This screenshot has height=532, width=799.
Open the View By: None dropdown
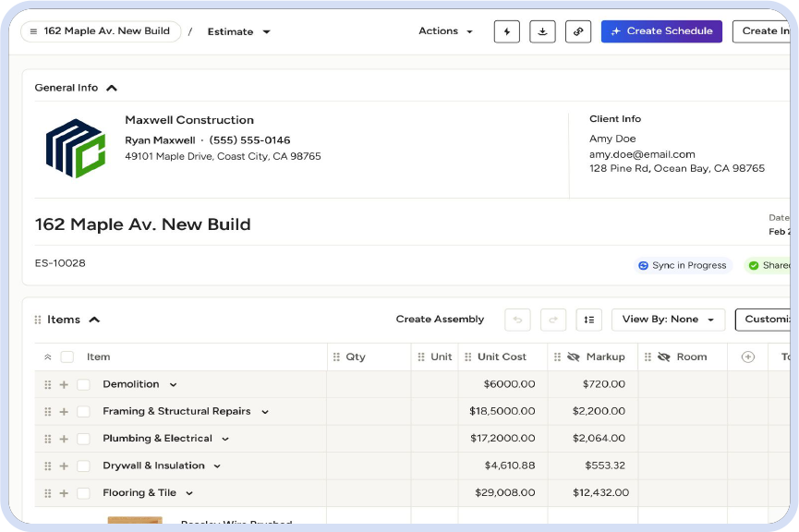point(668,320)
